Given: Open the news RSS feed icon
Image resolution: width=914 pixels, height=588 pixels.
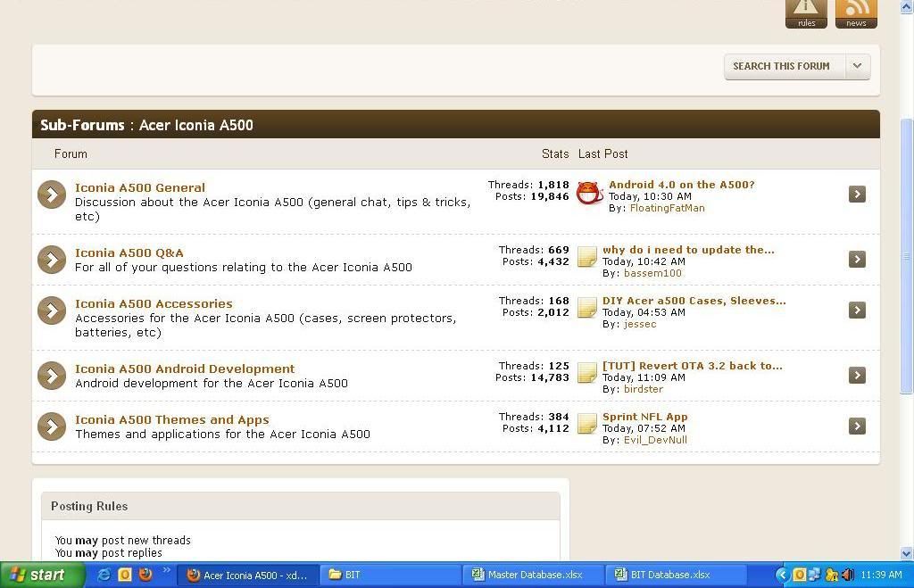Looking at the screenshot, I should [x=856, y=12].
